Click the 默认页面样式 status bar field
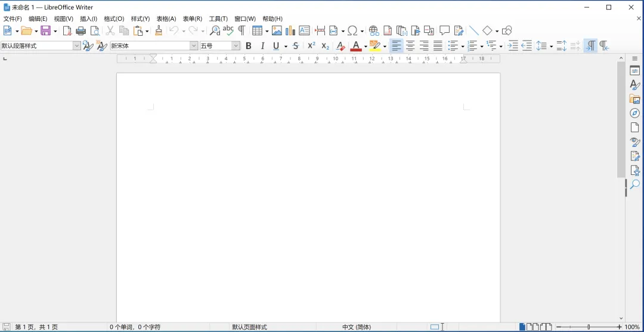Screen dimensions: 644x332 coord(250,327)
